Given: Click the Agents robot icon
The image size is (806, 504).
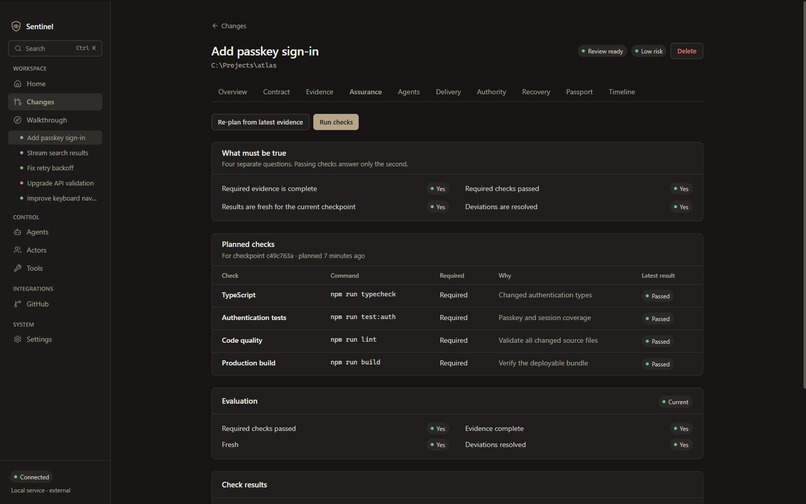Looking at the screenshot, I should coord(17,232).
